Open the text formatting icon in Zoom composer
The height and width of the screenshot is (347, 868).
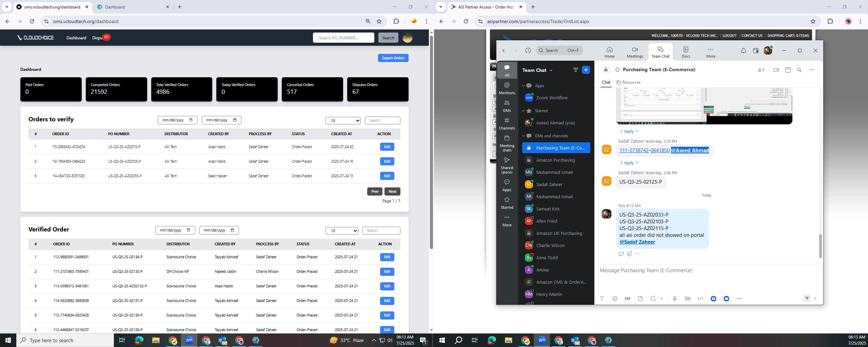tap(602, 299)
